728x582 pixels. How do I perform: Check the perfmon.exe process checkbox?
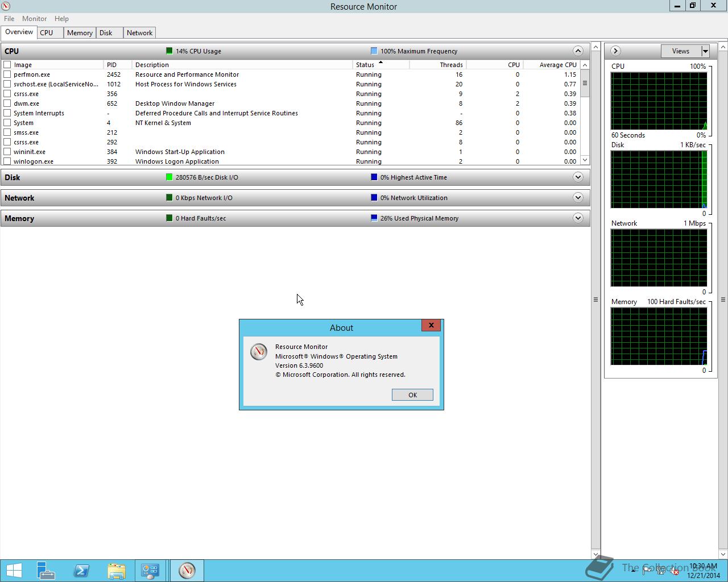[7, 74]
